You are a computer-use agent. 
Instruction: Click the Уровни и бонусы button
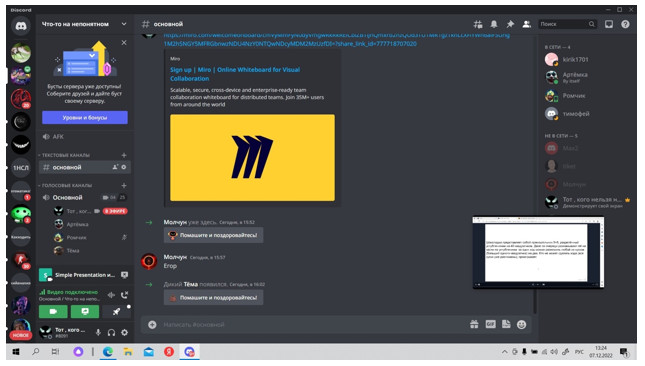85,118
